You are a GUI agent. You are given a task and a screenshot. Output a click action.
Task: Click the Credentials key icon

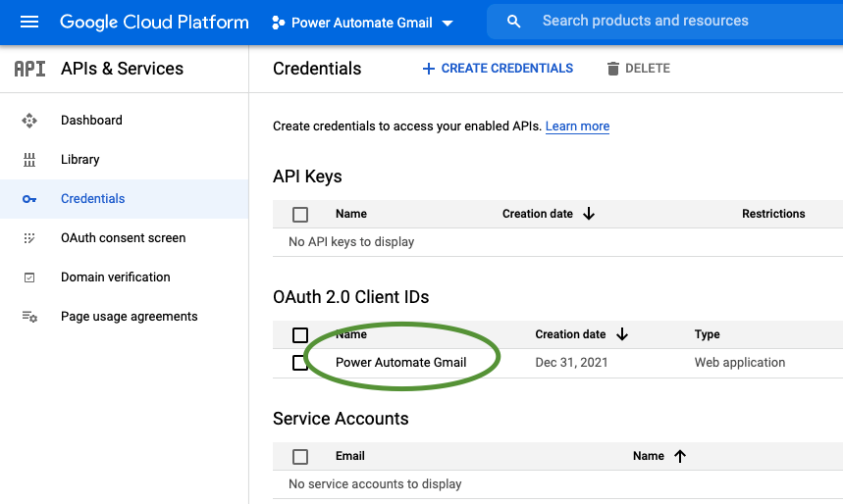(29, 199)
